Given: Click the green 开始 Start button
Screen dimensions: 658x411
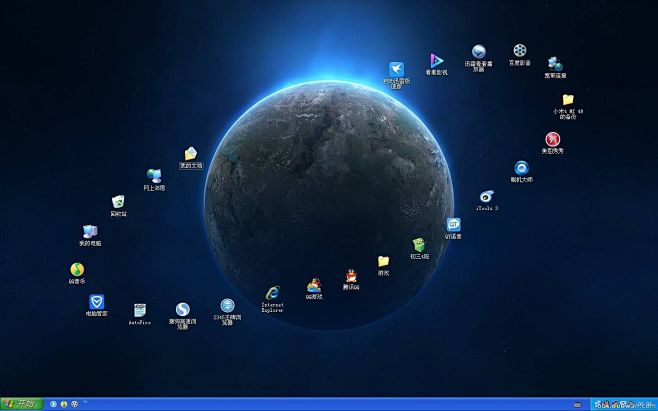Looking at the screenshot, I should (x=19, y=404).
